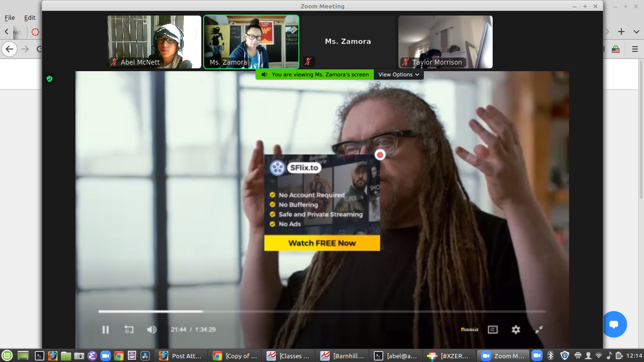Open the Edit menu in background window

coord(30,17)
